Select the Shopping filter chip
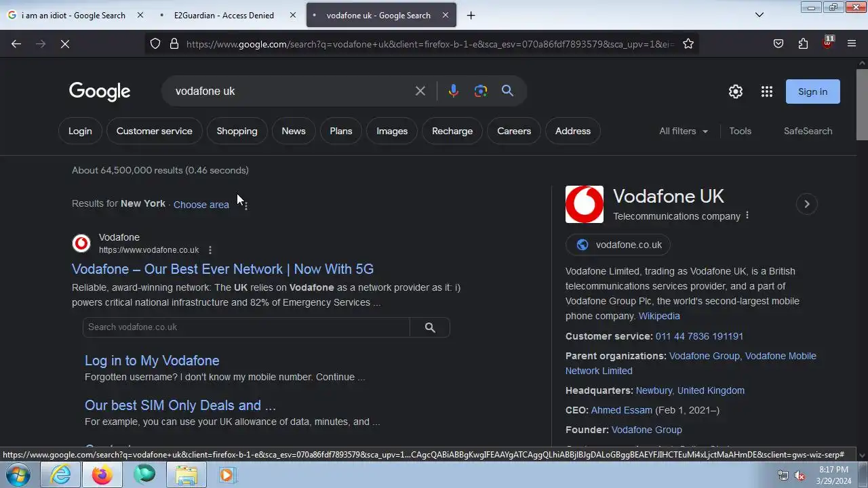Screen dimensions: 868x488 (237, 131)
